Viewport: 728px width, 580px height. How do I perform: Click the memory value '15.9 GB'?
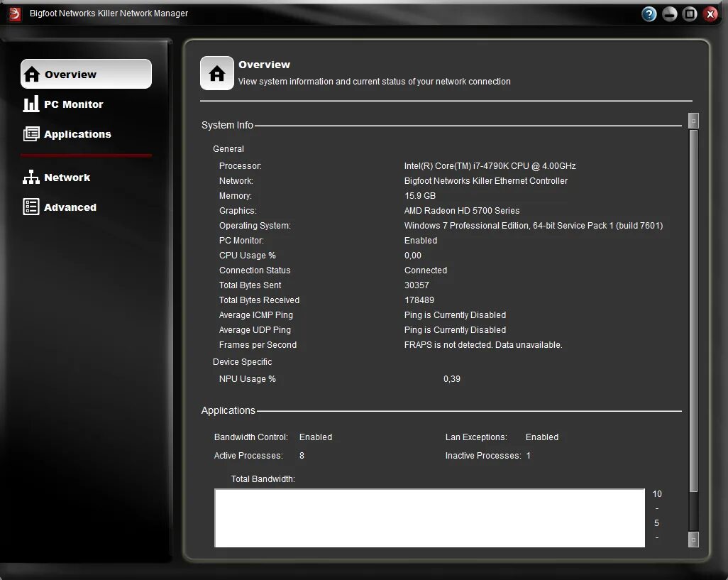pyautogui.click(x=420, y=195)
